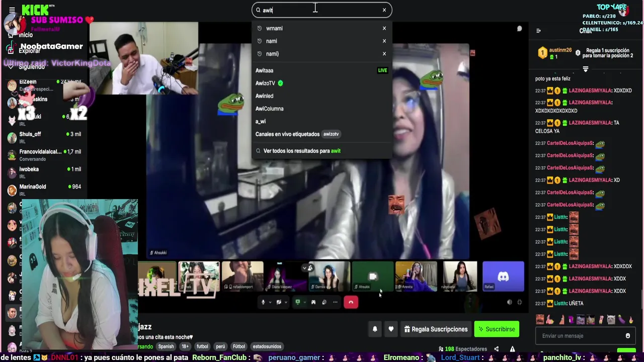The width and height of the screenshot is (644, 362).
Task: Adjust call volume speaker icon
Action: (x=509, y=302)
